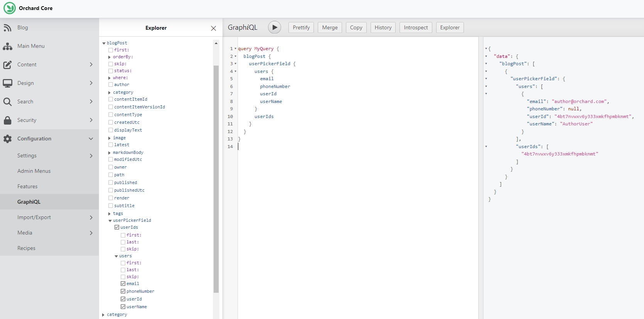Open the History panel button
Image resolution: width=644 pixels, height=319 pixels.
pyautogui.click(x=383, y=28)
